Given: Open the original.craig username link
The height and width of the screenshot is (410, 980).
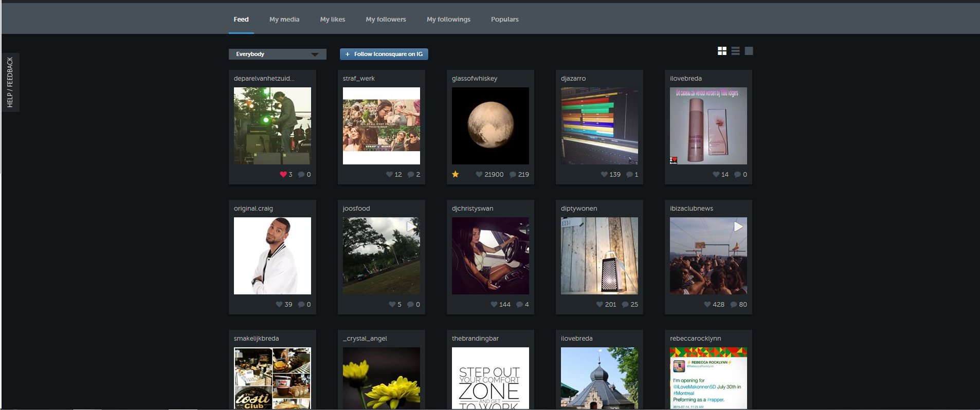Looking at the screenshot, I should (253, 209).
